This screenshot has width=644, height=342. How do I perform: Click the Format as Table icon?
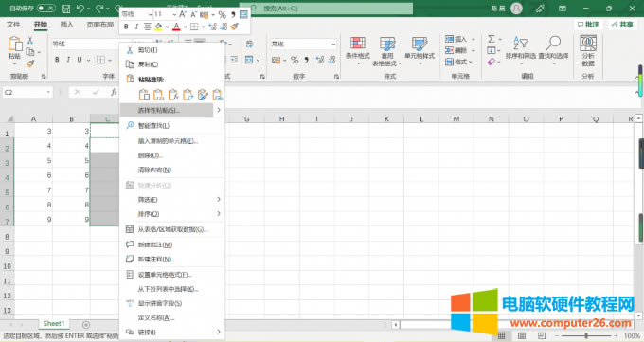click(387, 44)
